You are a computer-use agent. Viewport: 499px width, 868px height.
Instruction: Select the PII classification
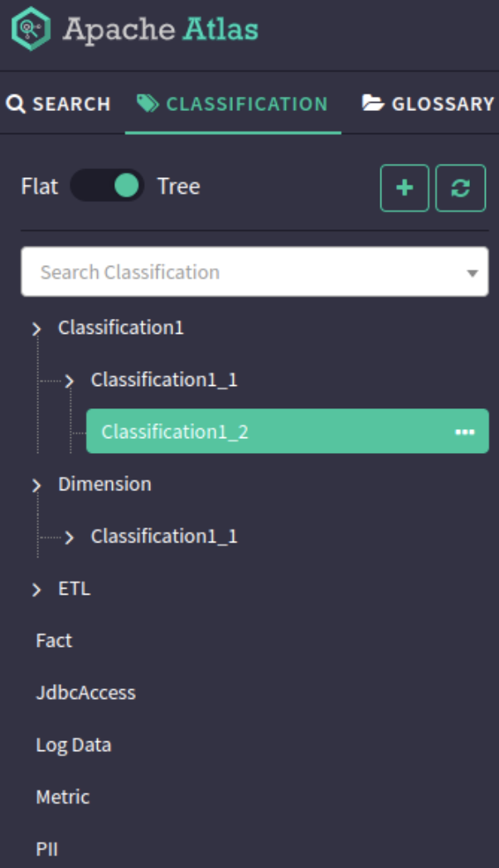pos(47,849)
